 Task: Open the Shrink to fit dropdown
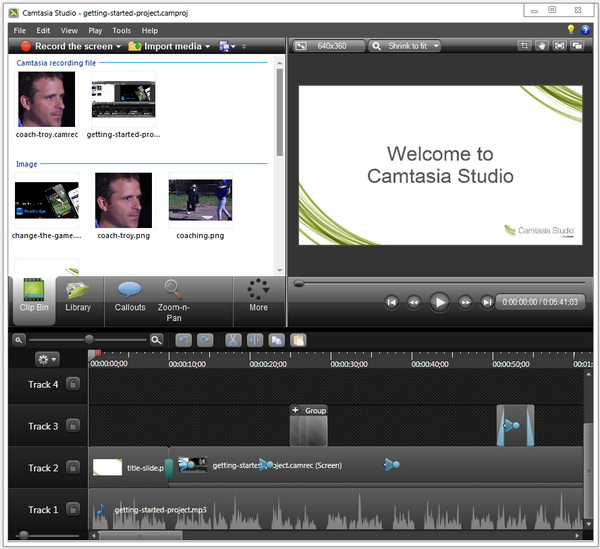click(x=404, y=46)
